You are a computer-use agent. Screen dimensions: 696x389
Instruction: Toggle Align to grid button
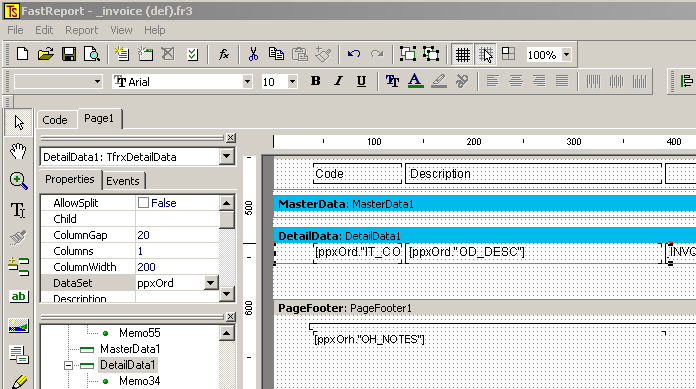[486, 55]
